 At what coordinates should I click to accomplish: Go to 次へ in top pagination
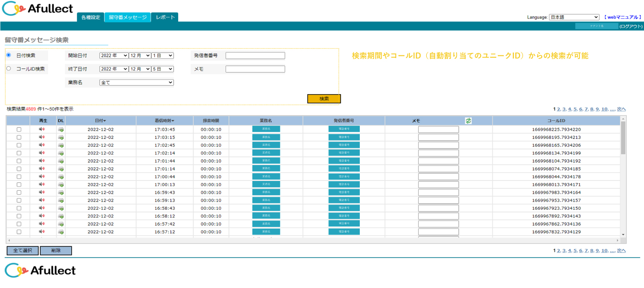(621, 109)
